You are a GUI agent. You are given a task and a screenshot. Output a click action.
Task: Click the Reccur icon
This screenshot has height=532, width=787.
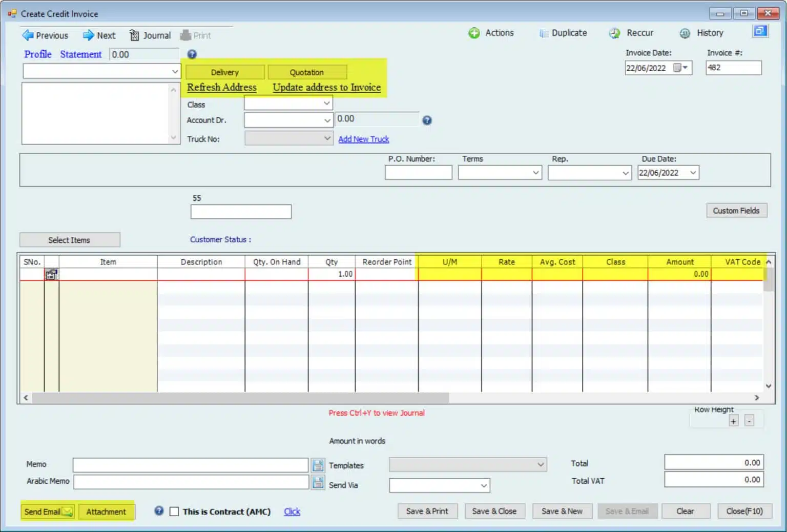(x=614, y=33)
